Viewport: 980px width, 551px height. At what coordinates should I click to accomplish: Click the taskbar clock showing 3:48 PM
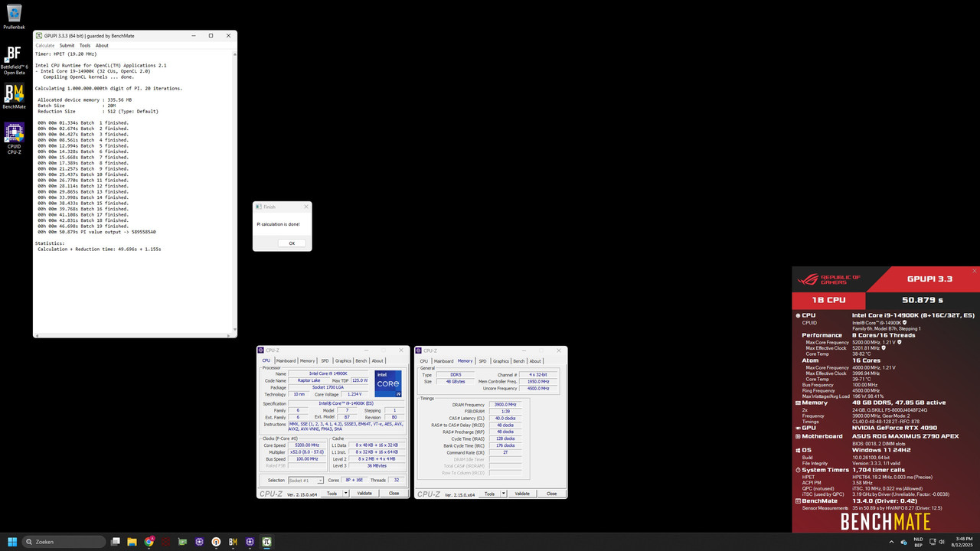[x=964, y=542]
